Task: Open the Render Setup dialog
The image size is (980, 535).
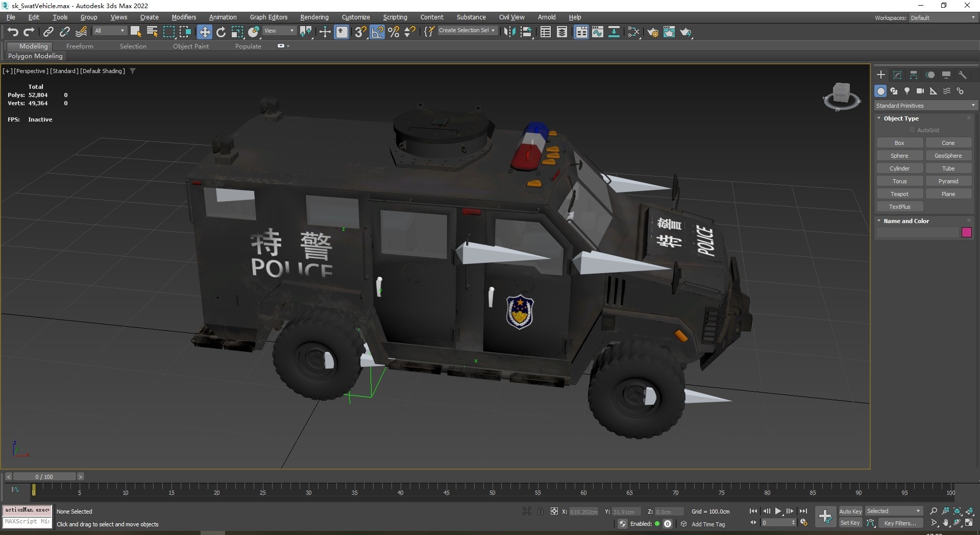Action: coord(653,32)
